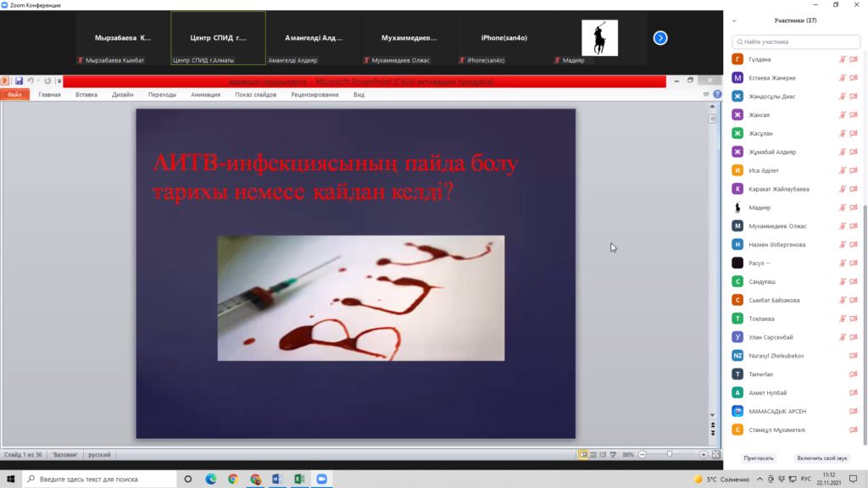Switch to Slide Sorter view
Screen dimensions: 868x488
(594, 455)
